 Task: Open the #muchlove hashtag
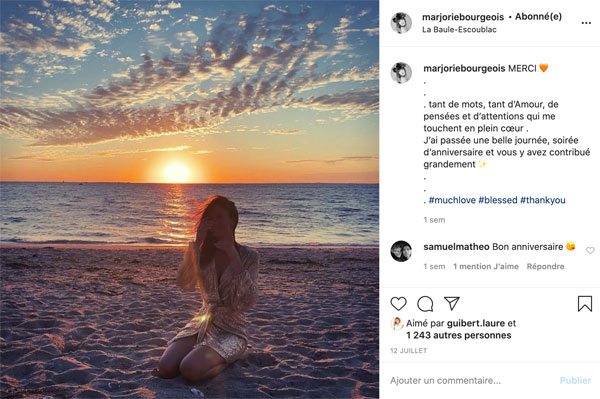click(x=452, y=200)
